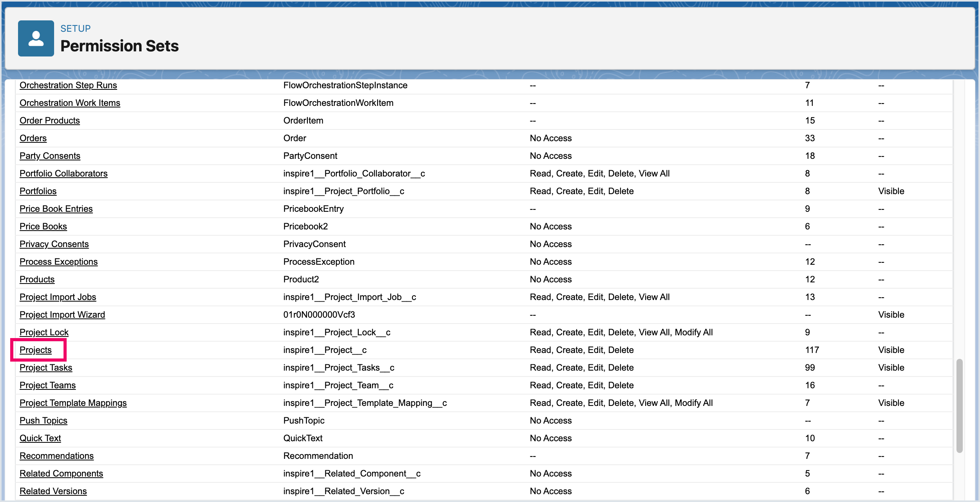Open the Related Versions link
The height and width of the screenshot is (502, 980).
(x=53, y=491)
